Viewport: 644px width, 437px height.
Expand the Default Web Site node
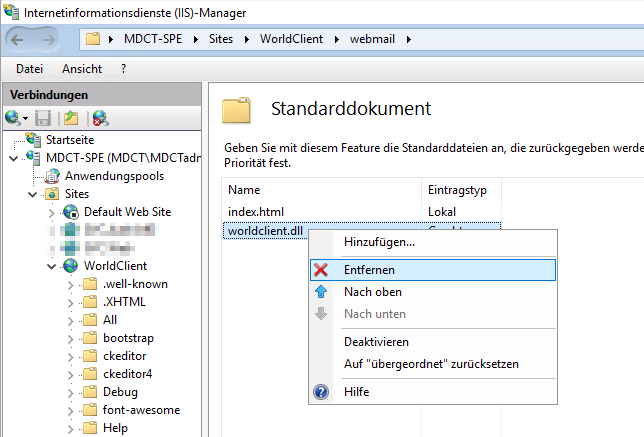point(52,212)
